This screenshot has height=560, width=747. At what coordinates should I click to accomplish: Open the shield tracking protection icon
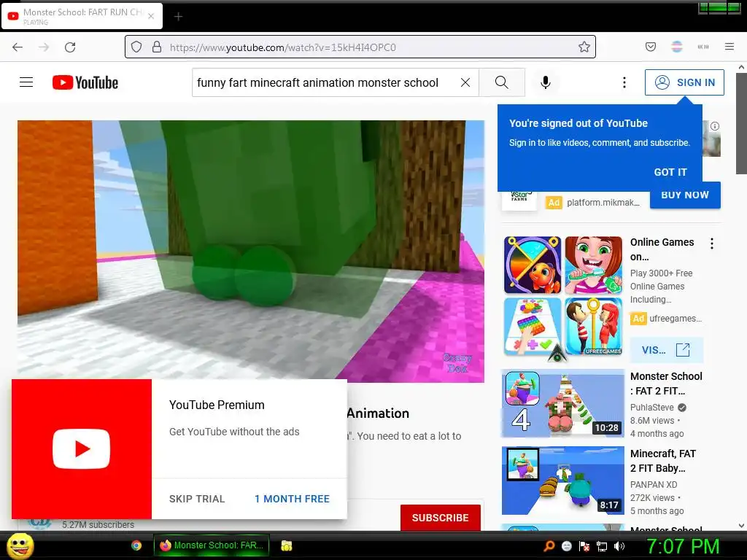136,47
